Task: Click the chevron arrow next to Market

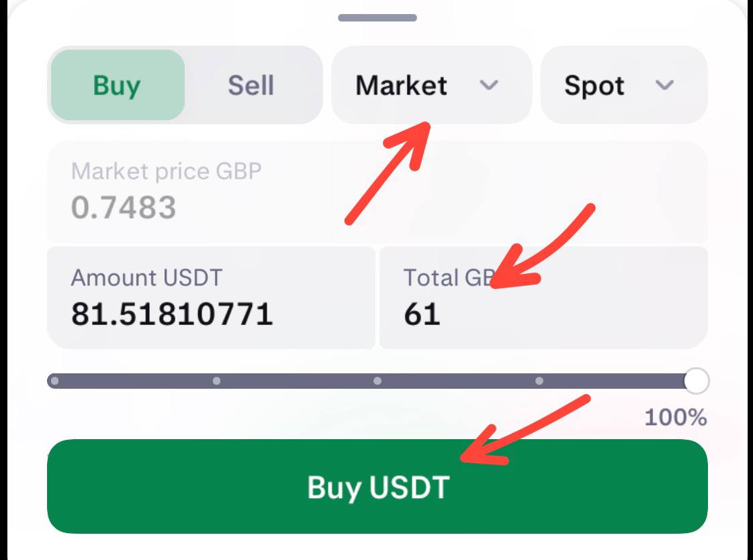Action: coord(489,85)
